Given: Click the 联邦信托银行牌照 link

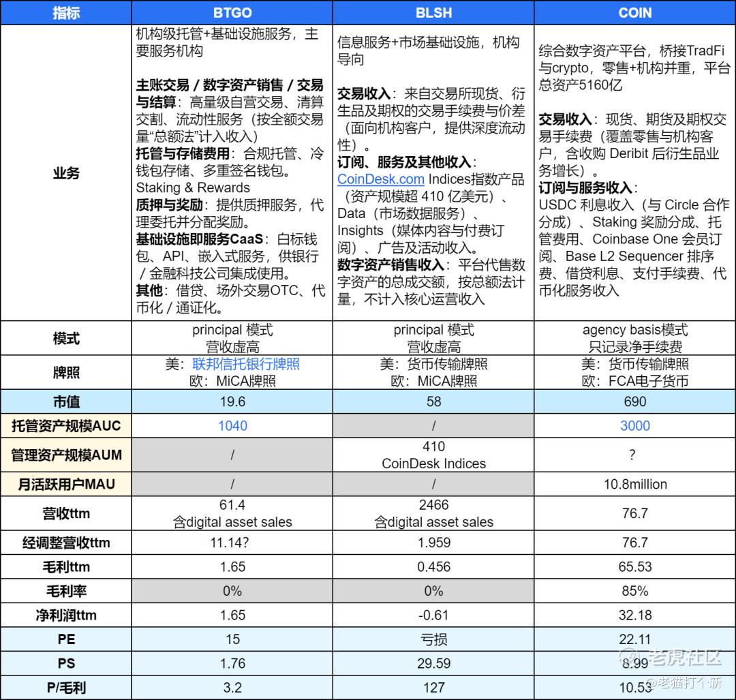Looking at the screenshot, I should tap(246, 364).
